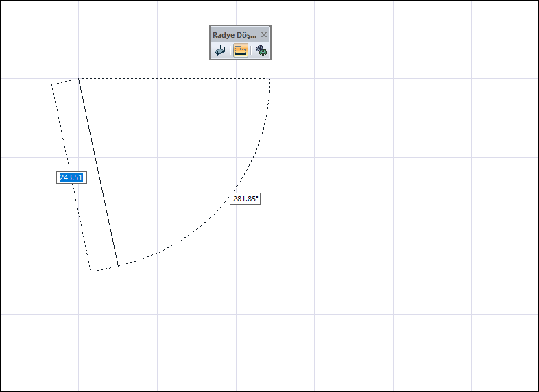Click the bottom endpoint of the solid line

click(x=118, y=266)
